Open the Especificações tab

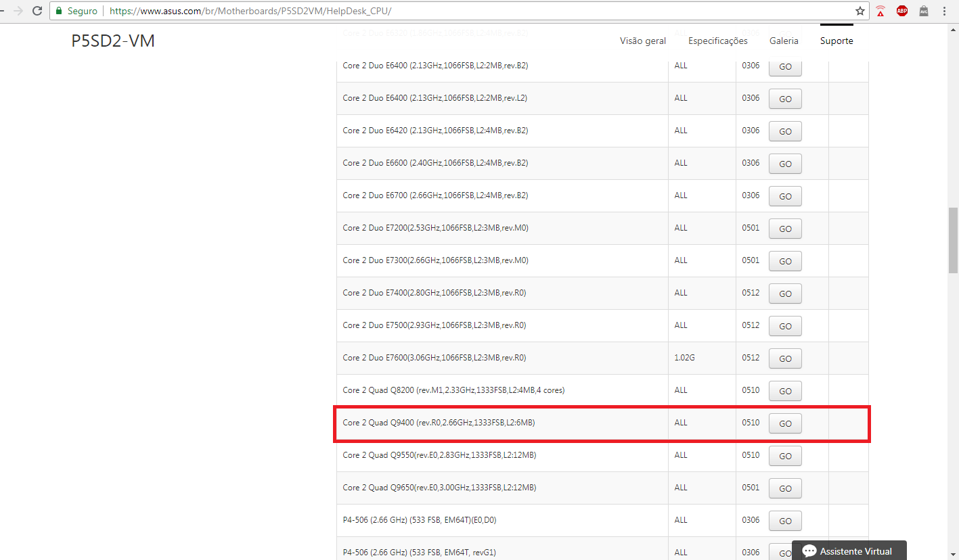[x=718, y=41]
